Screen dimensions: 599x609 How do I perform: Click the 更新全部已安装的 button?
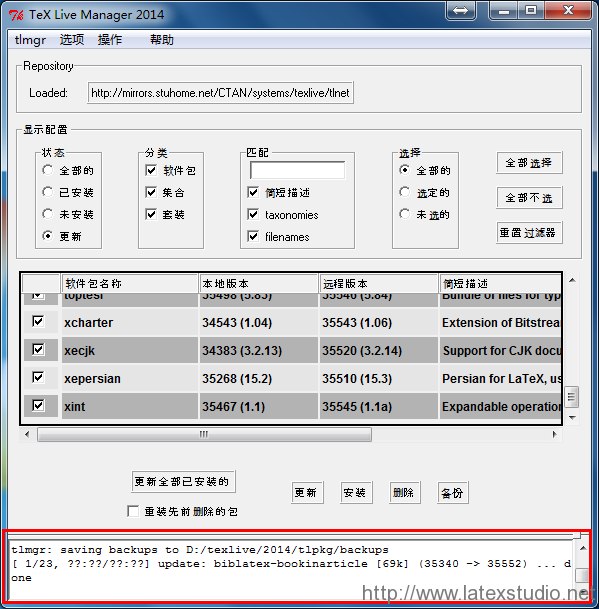tap(183, 482)
